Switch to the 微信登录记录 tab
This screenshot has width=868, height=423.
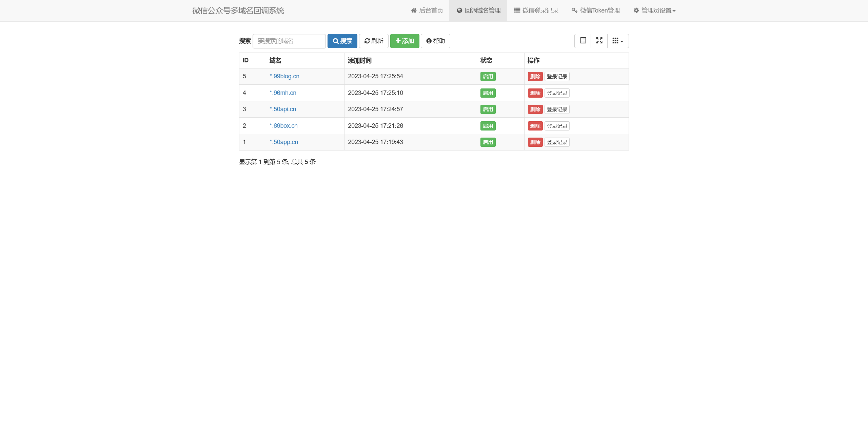coord(535,10)
